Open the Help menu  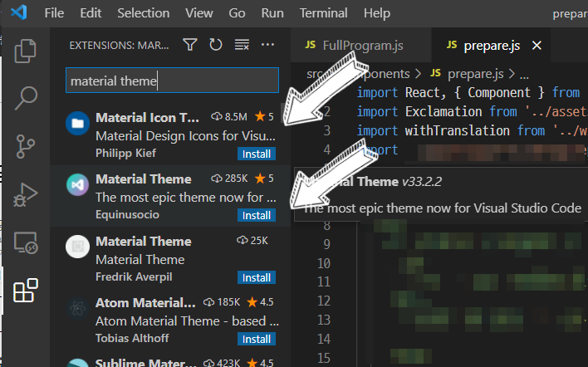click(x=377, y=13)
